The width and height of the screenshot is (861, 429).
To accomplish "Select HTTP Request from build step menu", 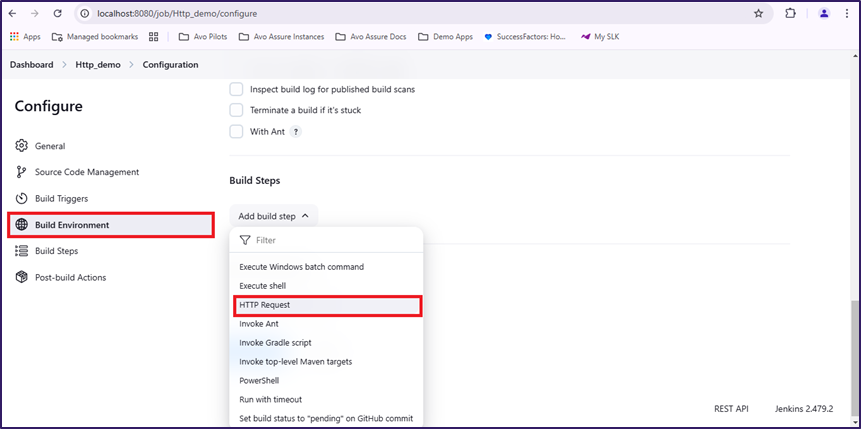I will pyautogui.click(x=265, y=305).
